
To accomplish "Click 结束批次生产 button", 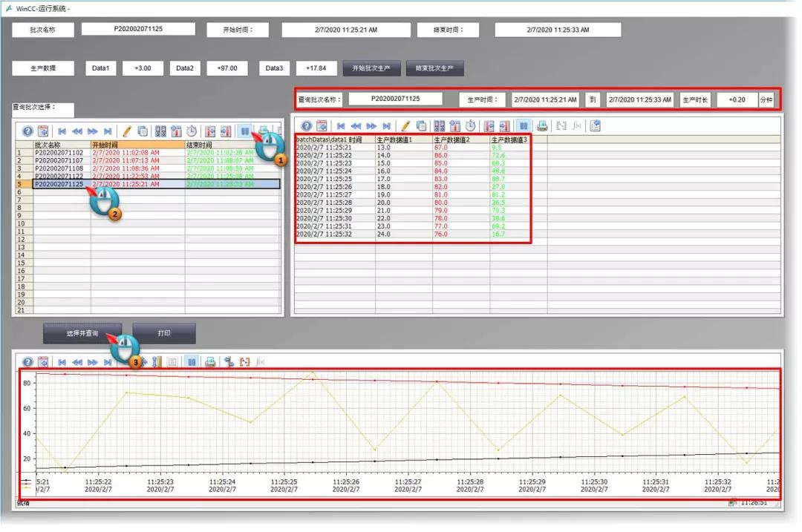I will pyautogui.click(x=434, y=68).
